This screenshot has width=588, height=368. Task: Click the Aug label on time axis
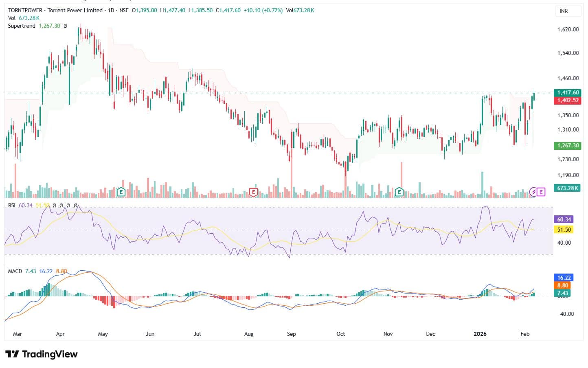[249, 334]
